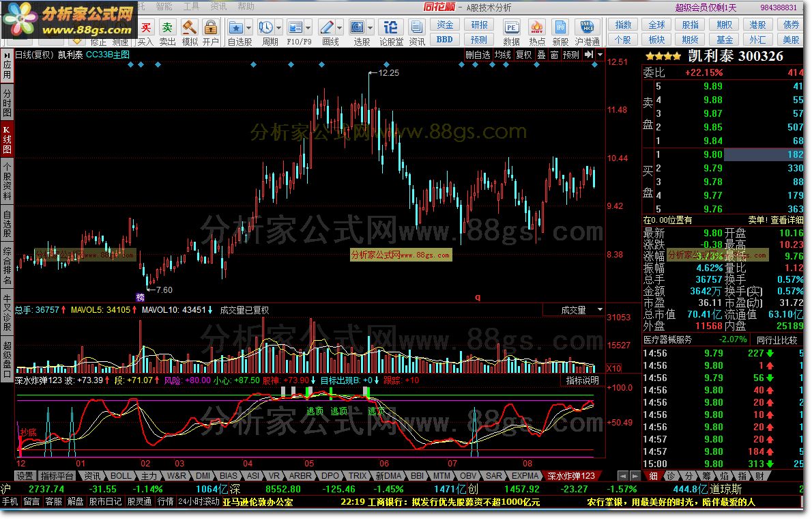The height and width of the screenshot is (519, 812).
Task: Switch to the EXPMA indicator tab
Action: pyautogui.click(x=525, y=475)
